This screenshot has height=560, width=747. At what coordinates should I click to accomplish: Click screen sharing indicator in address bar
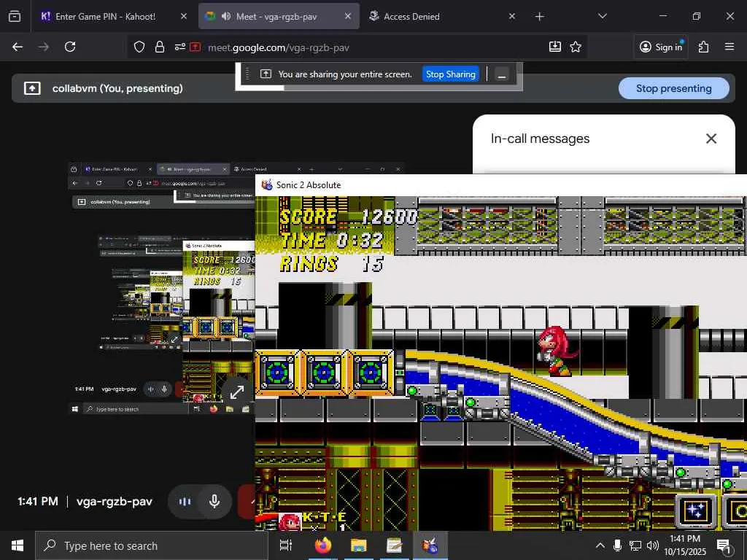pyautogui.click(x=196, y=47)
